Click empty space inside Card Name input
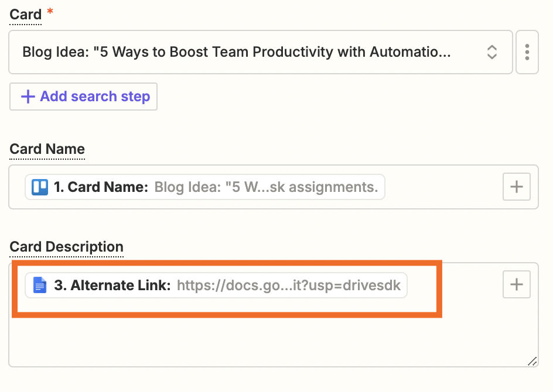Viewport: 553px width, 392px height. 445,187
